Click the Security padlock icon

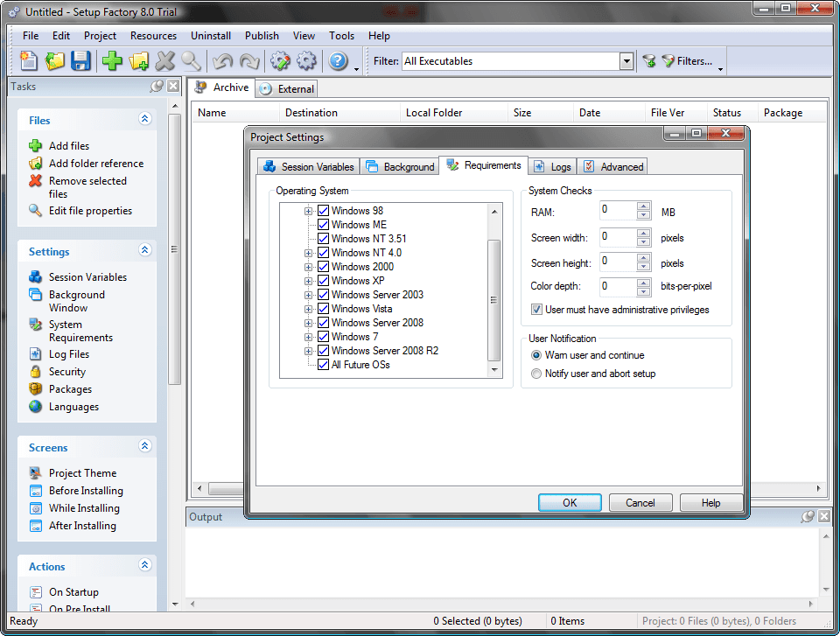pos(35,372)
